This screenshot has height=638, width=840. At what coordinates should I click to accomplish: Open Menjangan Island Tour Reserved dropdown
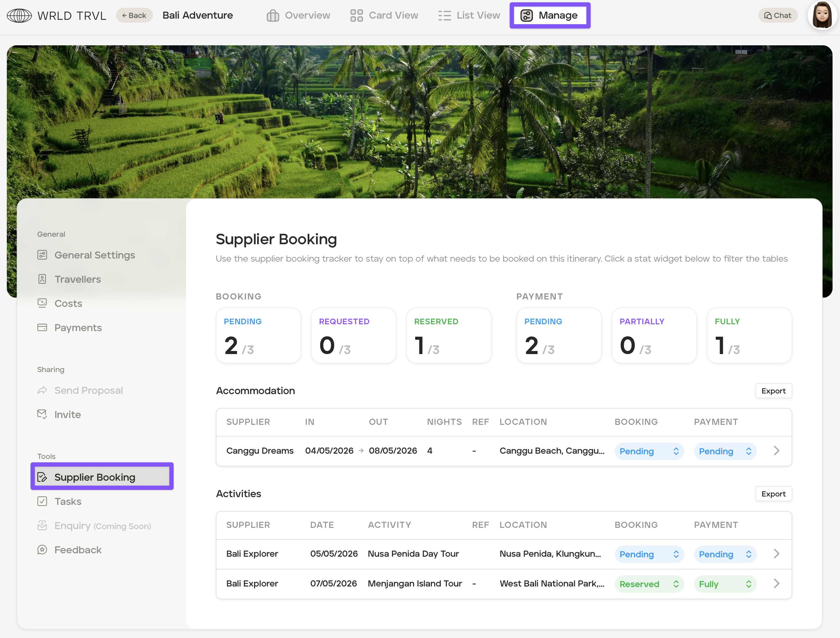pos(649,584)
